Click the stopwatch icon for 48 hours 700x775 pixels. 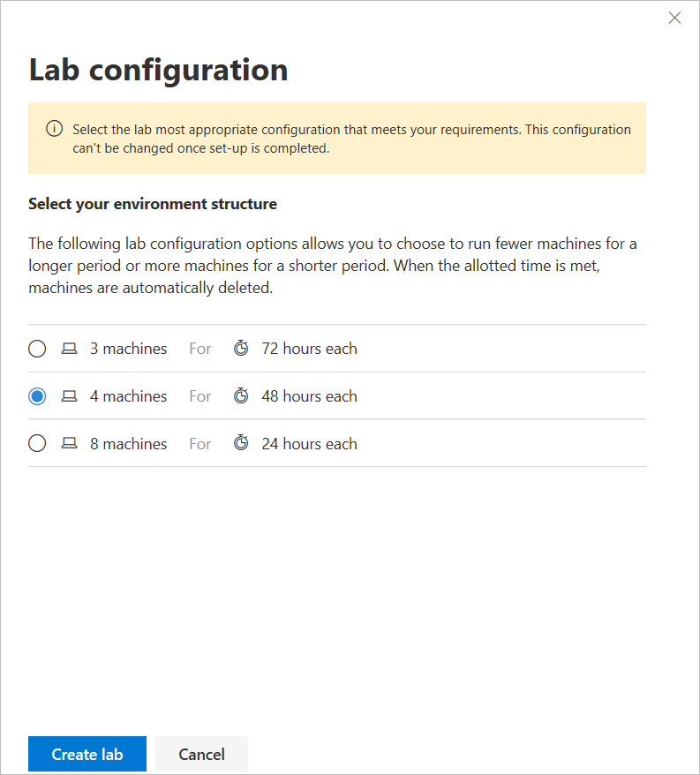[241, 396]
